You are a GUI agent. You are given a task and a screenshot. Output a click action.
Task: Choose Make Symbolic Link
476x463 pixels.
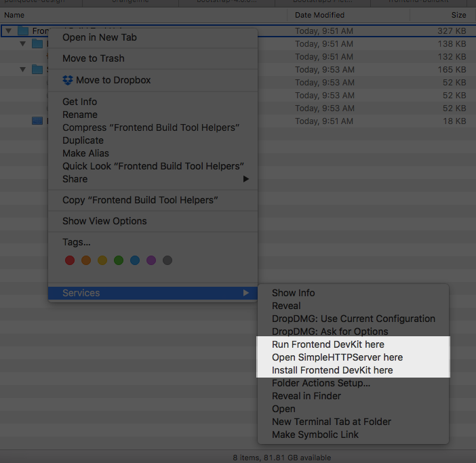point(353,435)
